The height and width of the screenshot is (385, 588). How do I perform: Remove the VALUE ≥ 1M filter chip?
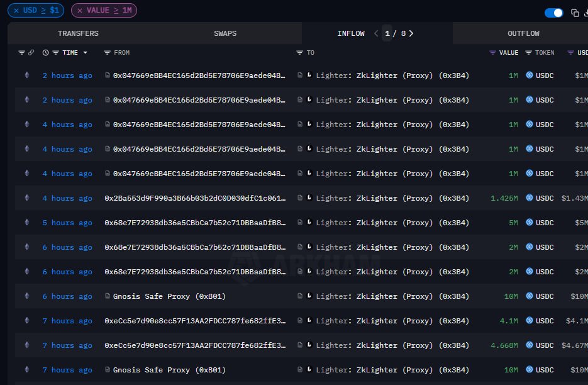[80, 10]
